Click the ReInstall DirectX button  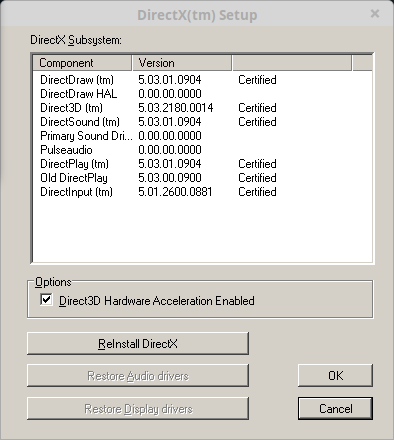pos(138,343)
